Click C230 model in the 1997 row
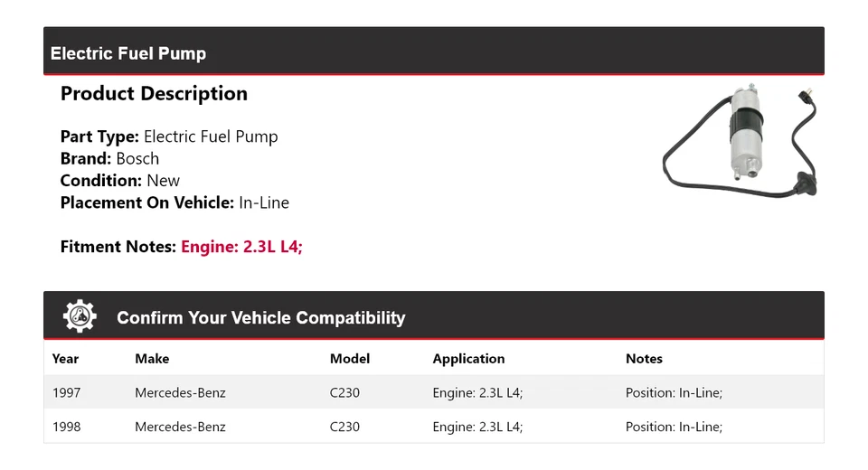Viewport: 868px width, 470px height. coord(344,393)
